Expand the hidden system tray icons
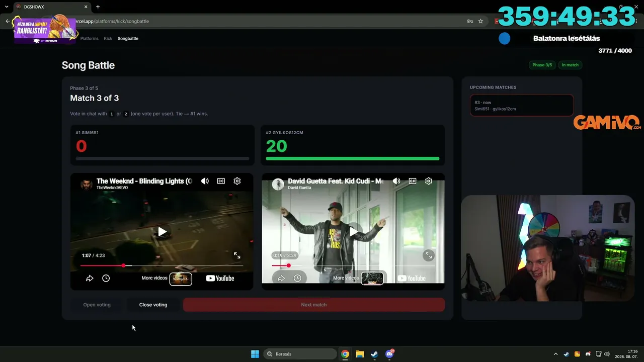 pyautogui.click(x=555, y=354)
